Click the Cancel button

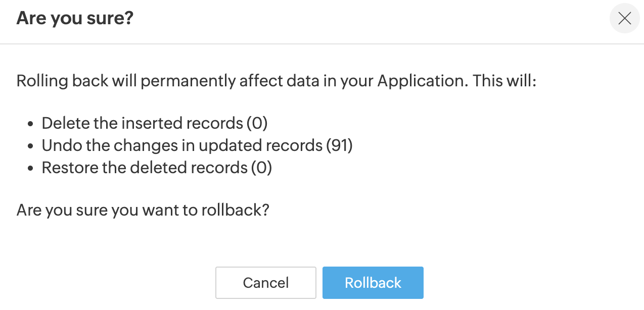(266, 283)
